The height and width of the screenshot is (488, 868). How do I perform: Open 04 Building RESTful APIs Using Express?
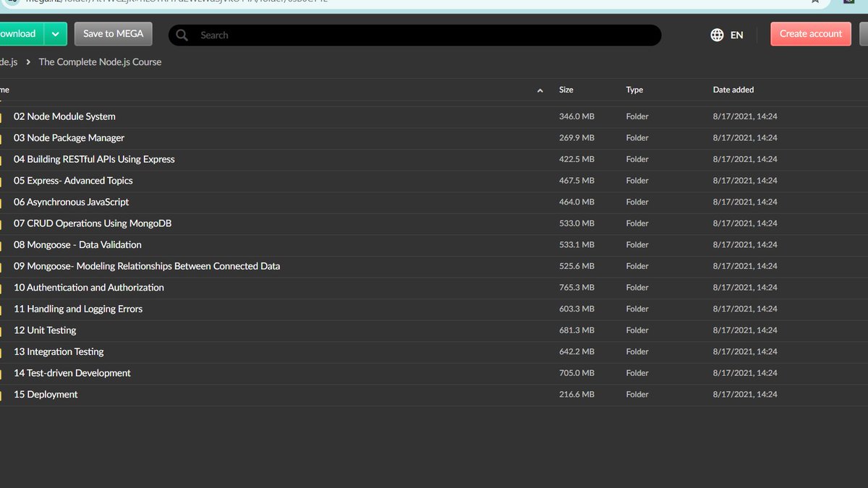(94, 159)
